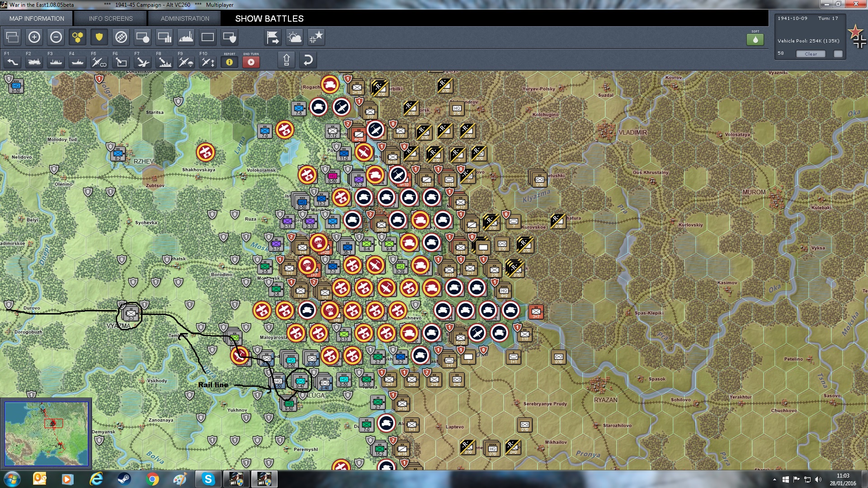Click the Turn: 17 indicator
The width and height of the screenshot is (868, 488).
(x=828, y=19)
